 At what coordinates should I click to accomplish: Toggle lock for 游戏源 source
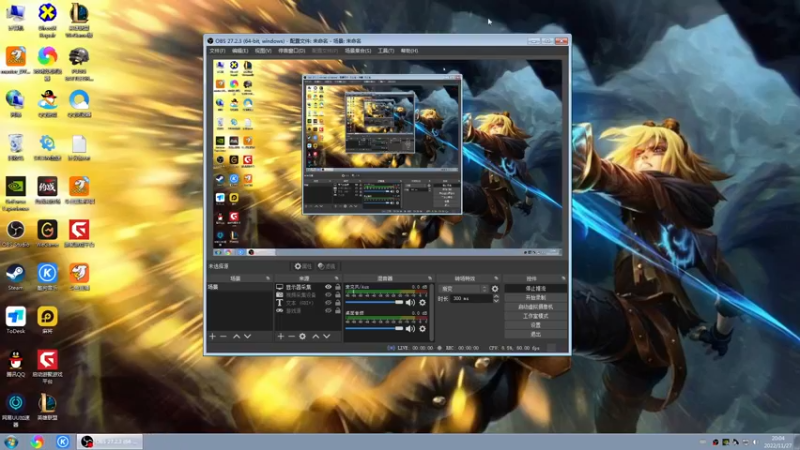pos(338,310)
